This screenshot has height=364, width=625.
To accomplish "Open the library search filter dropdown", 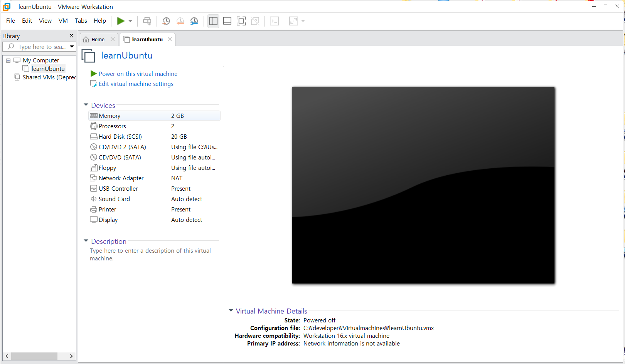I will click(72, 47).
